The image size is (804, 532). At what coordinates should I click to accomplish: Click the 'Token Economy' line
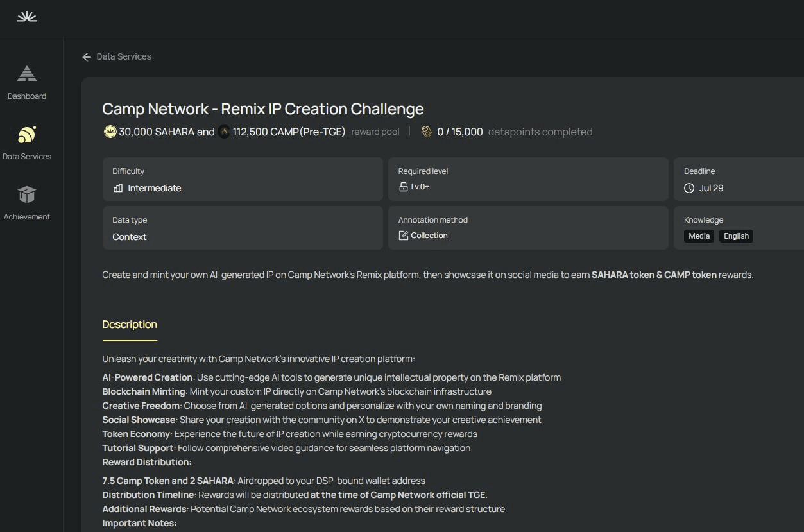coord(290,434)
